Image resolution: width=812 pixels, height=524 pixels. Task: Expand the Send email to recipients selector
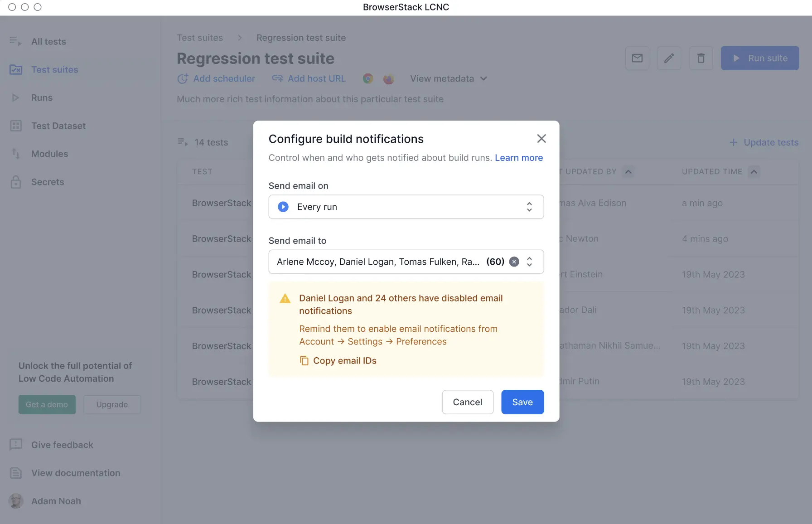point(529,262)
